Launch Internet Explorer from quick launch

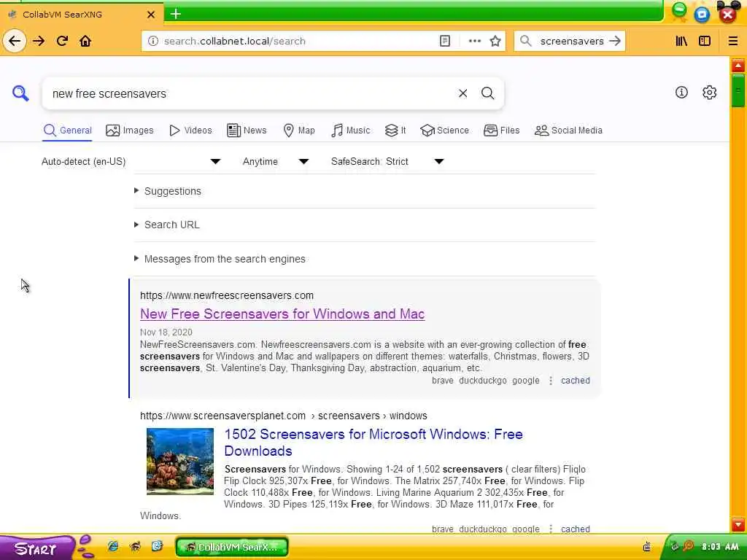pos(113,546)
